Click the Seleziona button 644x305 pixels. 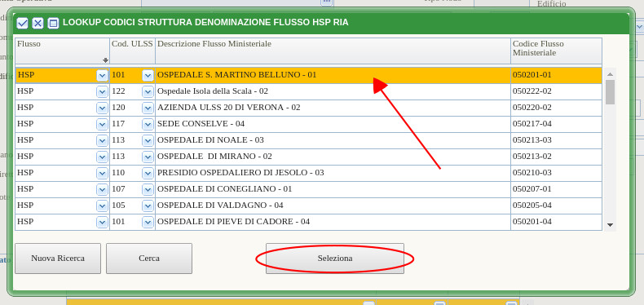[335, 259]
